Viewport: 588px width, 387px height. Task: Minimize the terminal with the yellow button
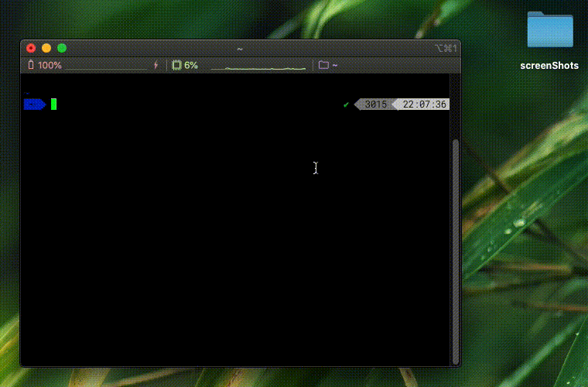point(46,48)
